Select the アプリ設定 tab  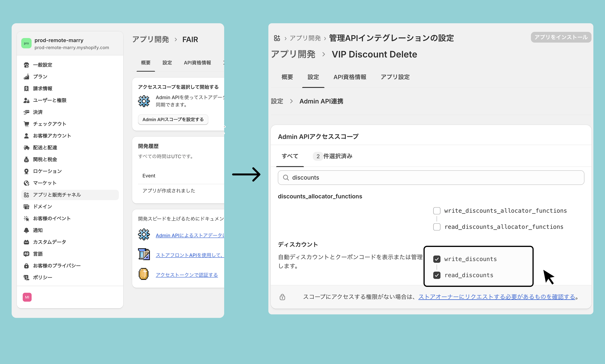[x=395, y=77]
